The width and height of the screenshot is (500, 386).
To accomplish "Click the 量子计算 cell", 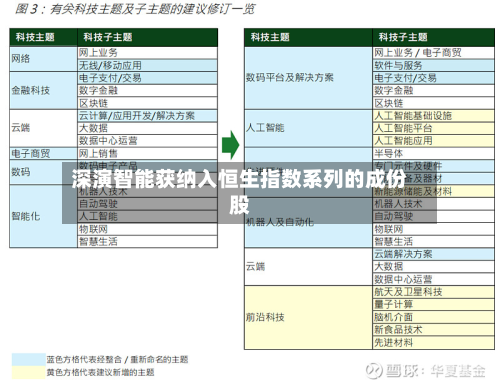I will (433, 304).
